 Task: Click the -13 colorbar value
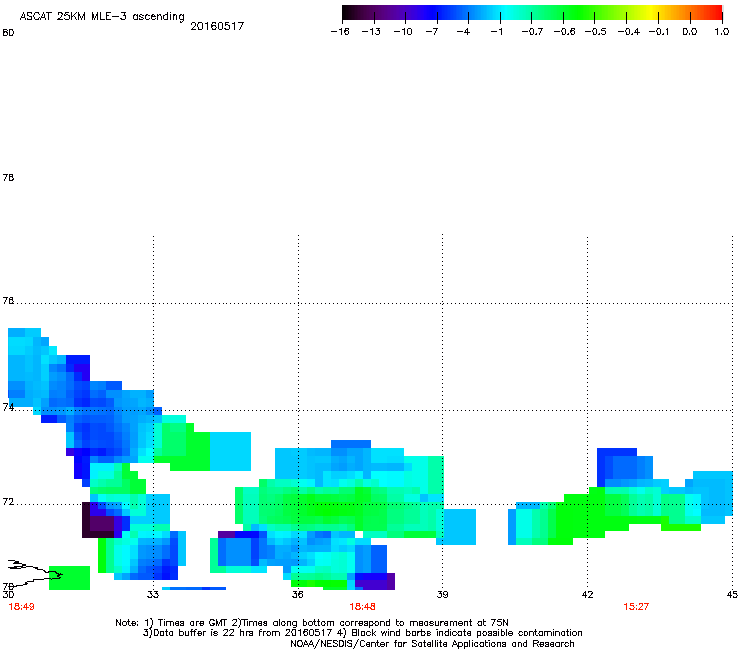click(x=371, y=32)
